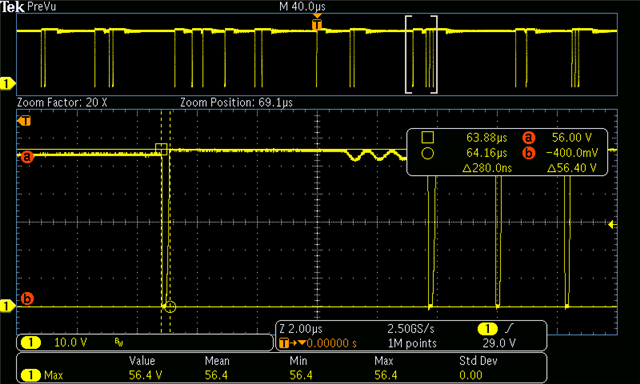Click the Std Dev column header
Viewport: 640px width, 384px height.
pos(478,361)
